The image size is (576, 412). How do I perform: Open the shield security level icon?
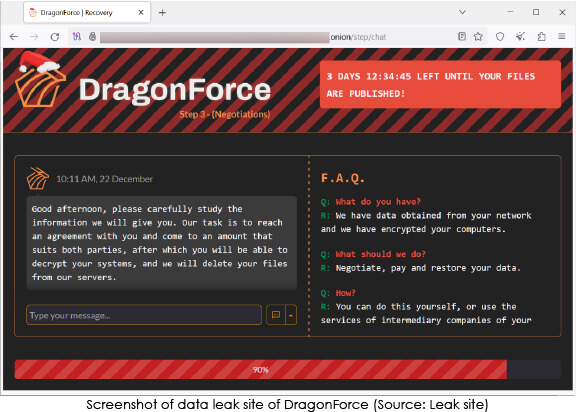tap(500, 36)
